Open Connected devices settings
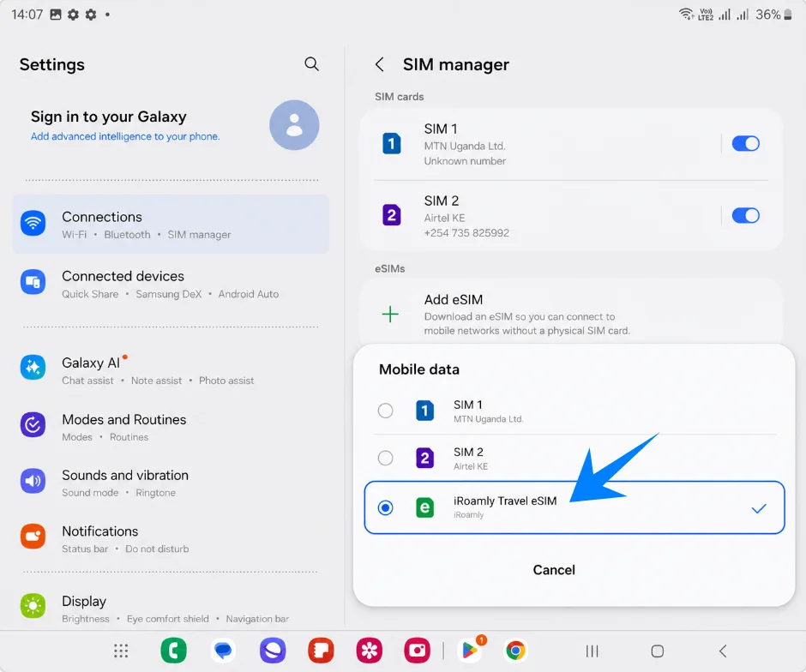806x672 pixels. click(x=171, y=284)
